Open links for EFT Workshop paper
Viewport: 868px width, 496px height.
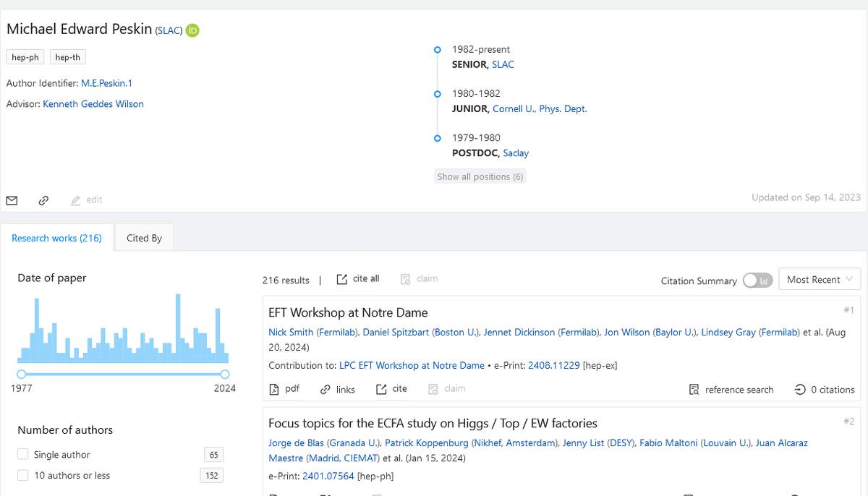[338, 389]
